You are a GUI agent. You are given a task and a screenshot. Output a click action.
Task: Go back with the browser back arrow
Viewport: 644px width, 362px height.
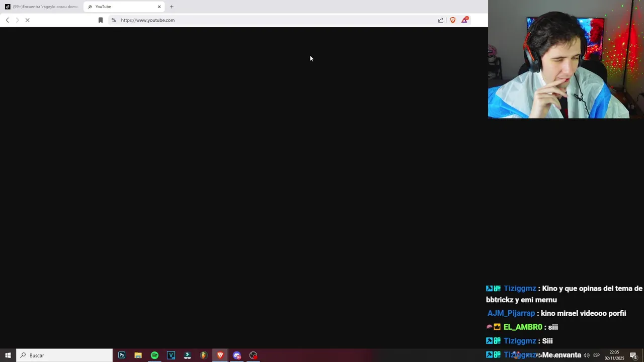tap(7, 20)
